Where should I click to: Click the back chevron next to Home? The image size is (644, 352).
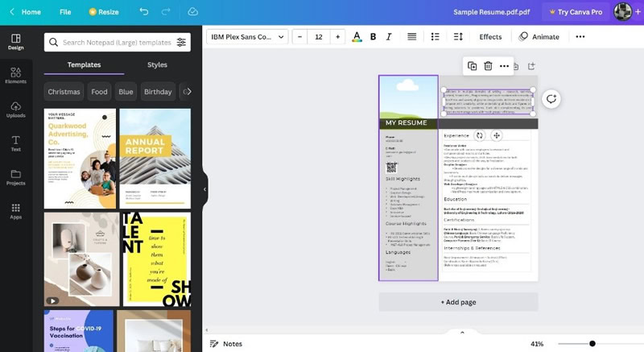click(12, 12)
